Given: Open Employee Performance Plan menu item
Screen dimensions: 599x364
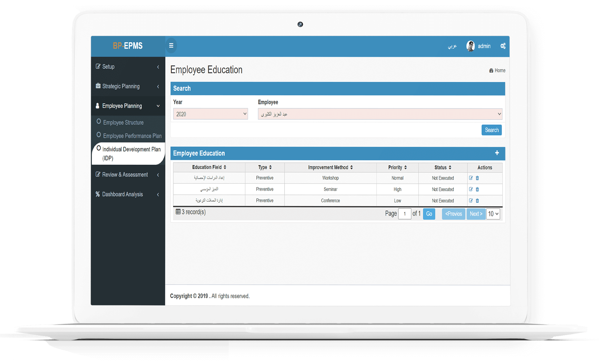Looking at the screenshot, I should point(132,136).
